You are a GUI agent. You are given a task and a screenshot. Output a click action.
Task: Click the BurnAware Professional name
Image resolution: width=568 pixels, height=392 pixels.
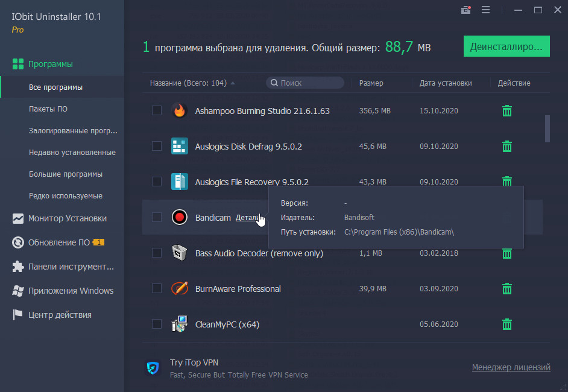click(x=238, y=289)
